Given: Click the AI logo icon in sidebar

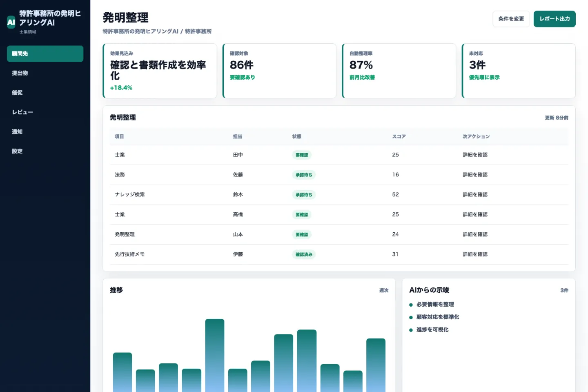Looking at the screenshot, I should pyautogui.click(x=11, y=22).
